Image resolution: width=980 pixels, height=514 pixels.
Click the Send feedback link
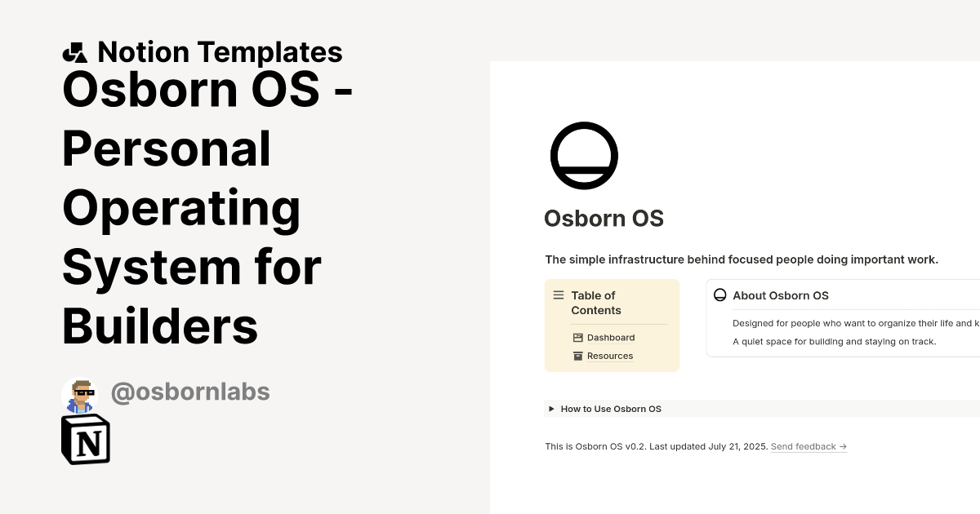804,446
